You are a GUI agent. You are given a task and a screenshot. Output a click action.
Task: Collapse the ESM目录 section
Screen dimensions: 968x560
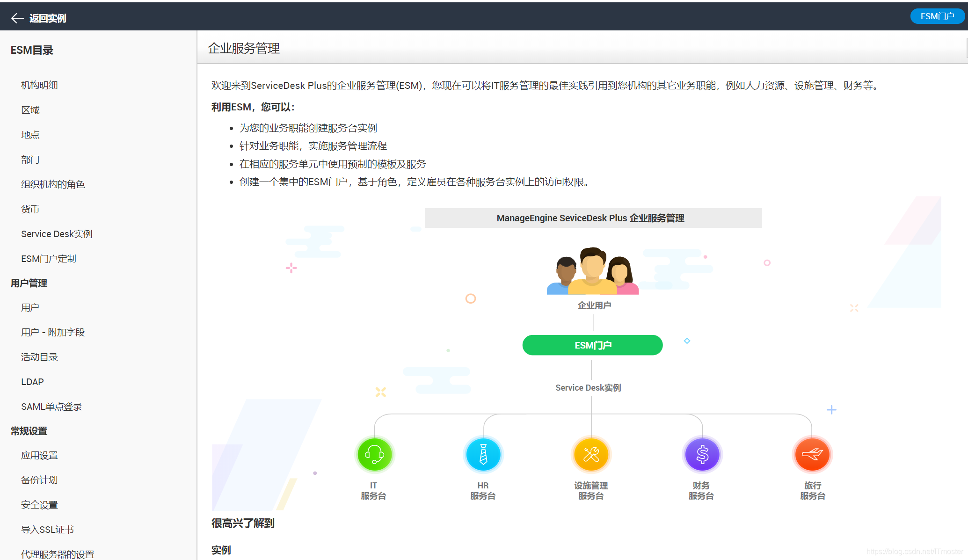(32, 50)
